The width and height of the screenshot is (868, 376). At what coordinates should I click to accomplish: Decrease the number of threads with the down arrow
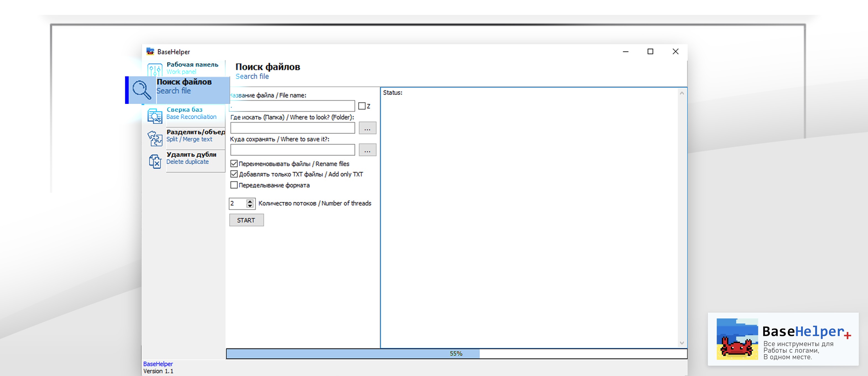[250, 205]
